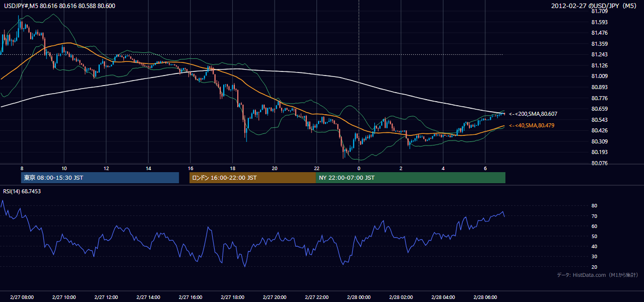Click the 2/27 12:00 time label

click(x=106, y=297)
